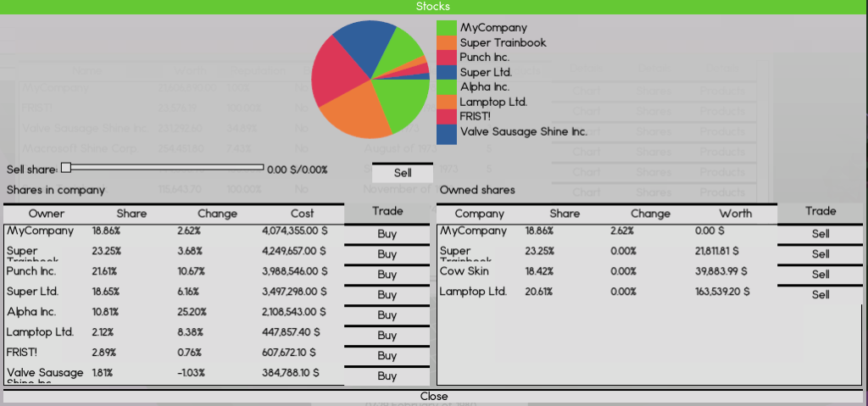Sort owned shares by Share header
Viewport: 868px width, 406px height.
click(x=565, y=214)
